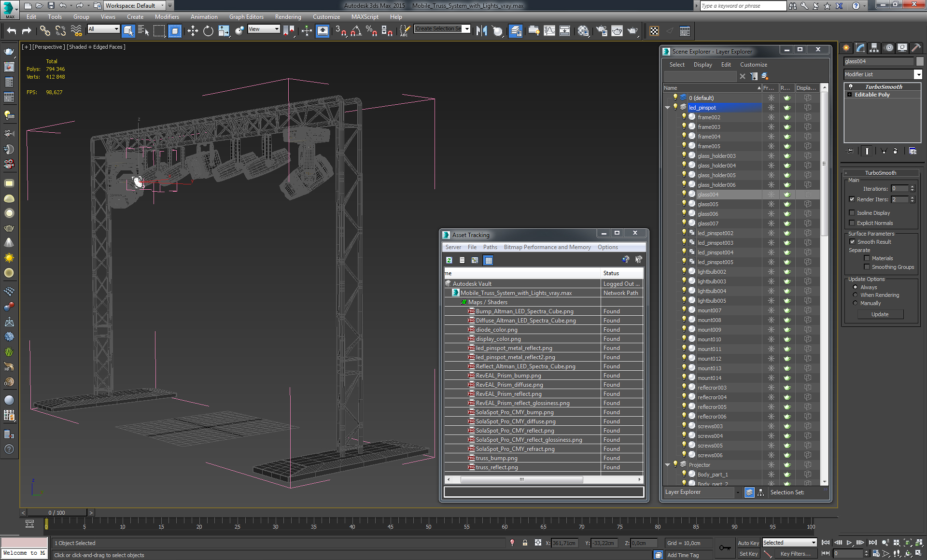Open the selection filter All dropdown

pyautogui.click(x=103, y=29)
